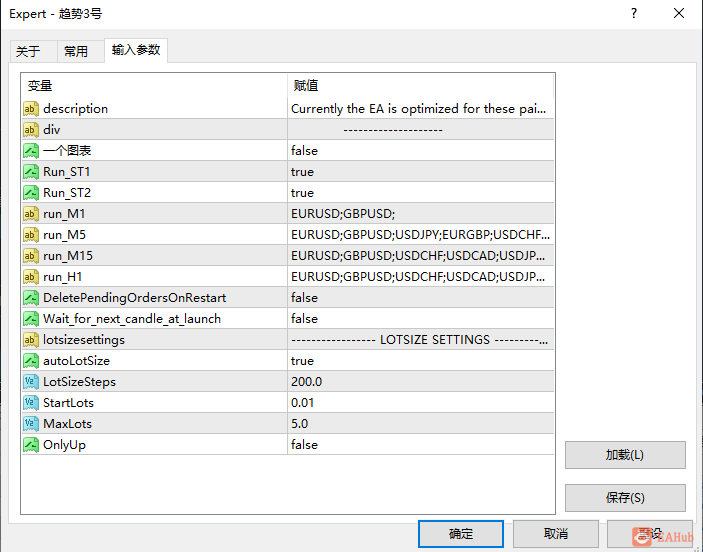This screenshot has width=703, height=552.
Task: Click the string icon beside div
Action: click(31, 130)
